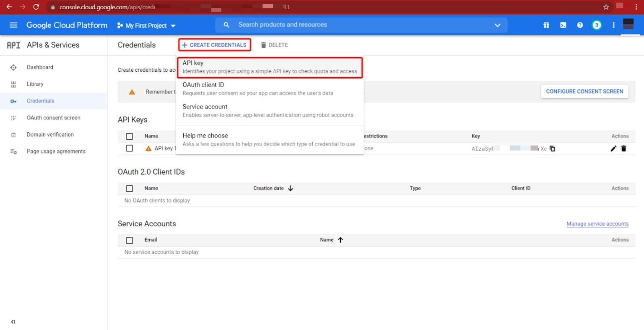
Task: Select all API keys with header checkbox
Action: [x=129, y=136]
